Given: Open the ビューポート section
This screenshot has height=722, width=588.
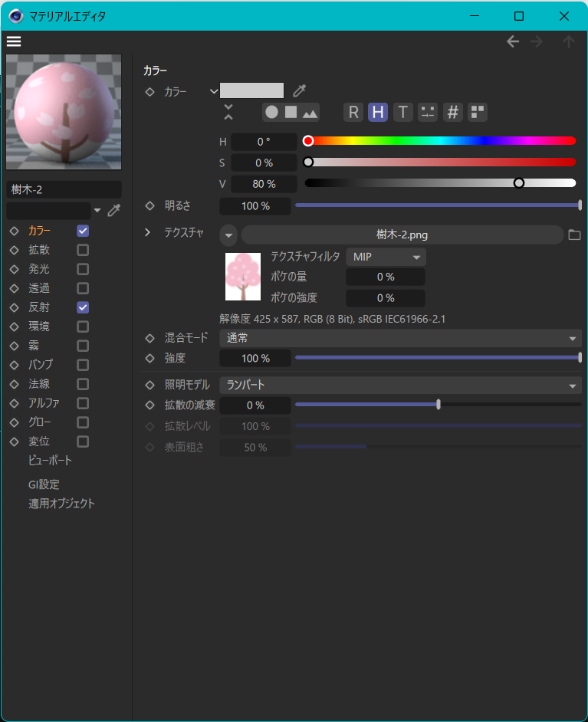Looking at the screenshot, I should 50,461.
